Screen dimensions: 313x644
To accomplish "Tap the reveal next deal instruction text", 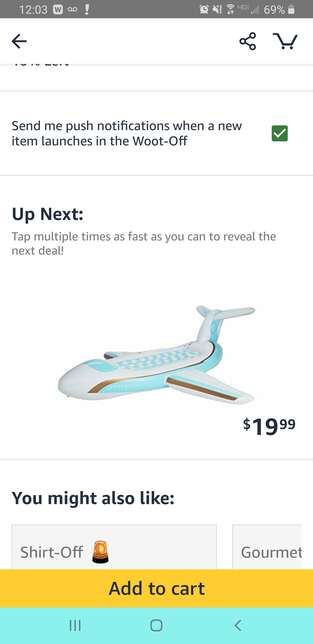I will [x=144, y=243].
